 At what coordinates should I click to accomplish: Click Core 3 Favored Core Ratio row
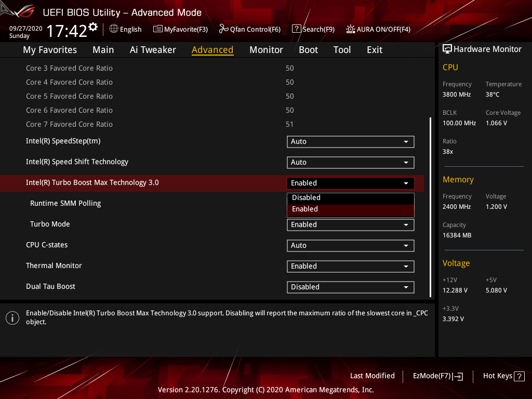click(159, 68)
